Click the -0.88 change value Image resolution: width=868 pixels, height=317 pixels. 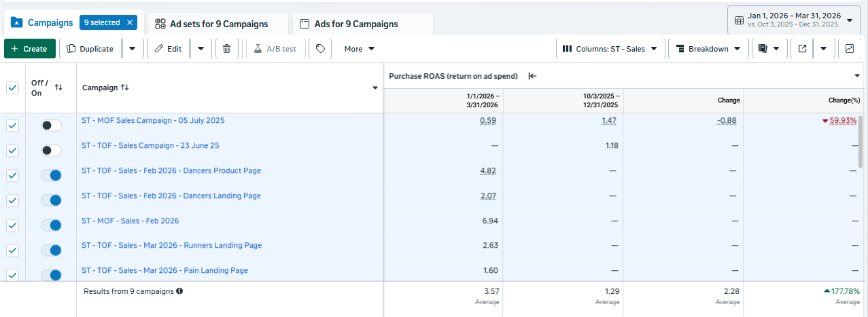(x=728, y=121)
